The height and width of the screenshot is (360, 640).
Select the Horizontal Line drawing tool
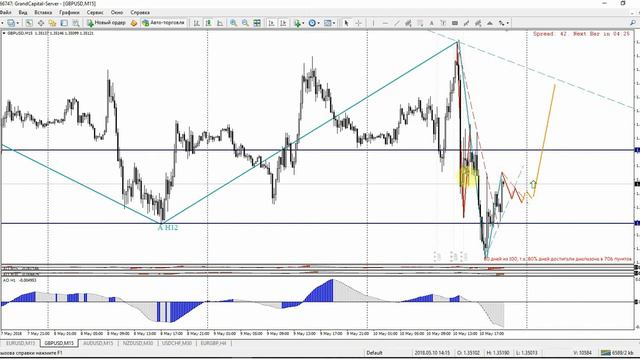point(385,23)
